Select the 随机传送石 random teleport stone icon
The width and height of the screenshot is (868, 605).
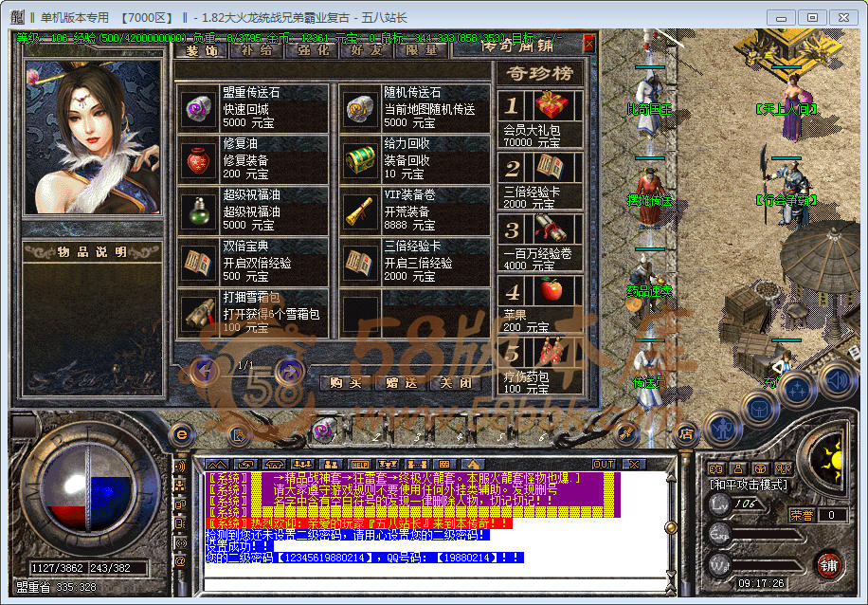pyautogui.click(x=360, y=109)
